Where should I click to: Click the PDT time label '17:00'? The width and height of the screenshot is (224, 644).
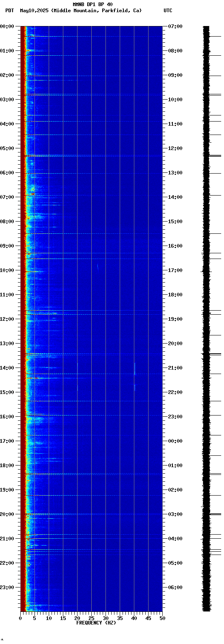click(7, 441)
